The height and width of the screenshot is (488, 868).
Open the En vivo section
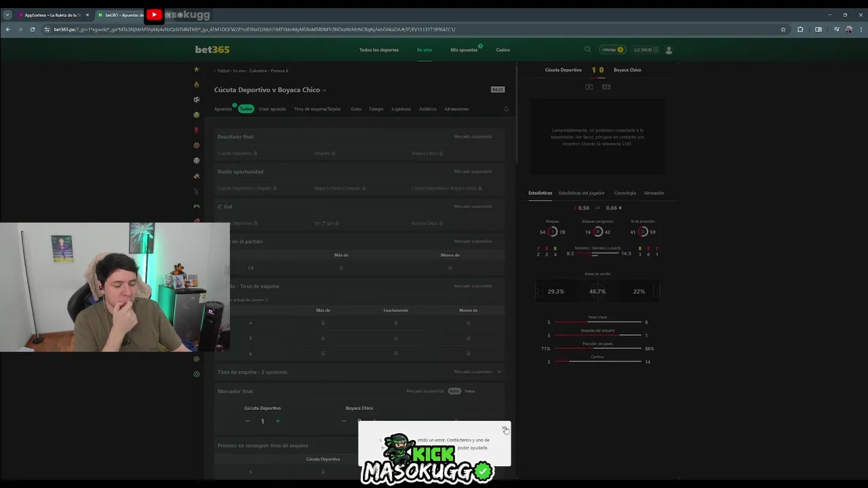point(425,49)
